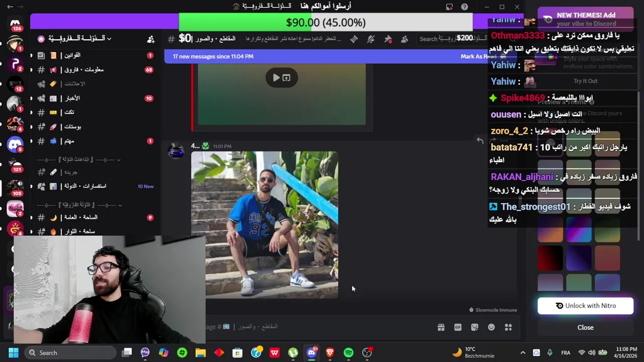This screenshot has width=644, height=362.
Task: Send a gift via the gift icon
Action: point(441,327)
